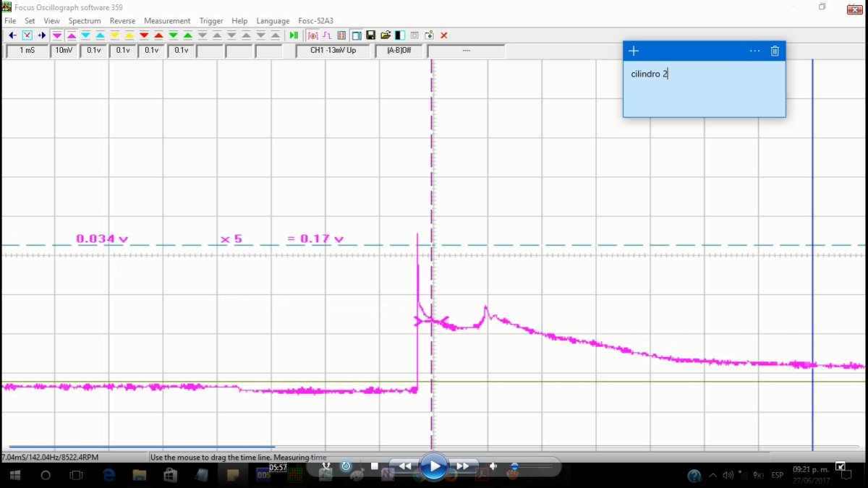The image size is (868, 488).
Task: Delete the sticky note with trash icon
Action: [775, 51]
